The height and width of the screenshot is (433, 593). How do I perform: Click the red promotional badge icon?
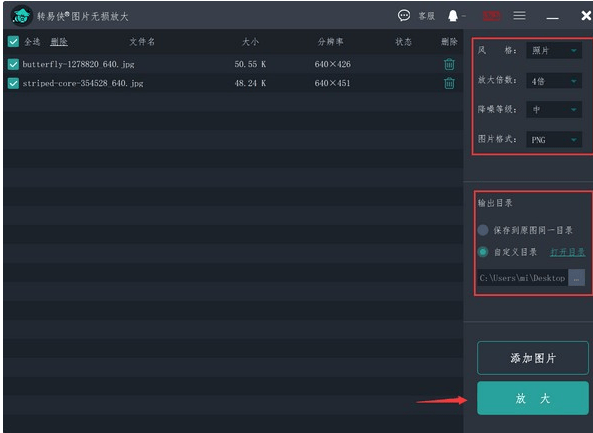492,16
